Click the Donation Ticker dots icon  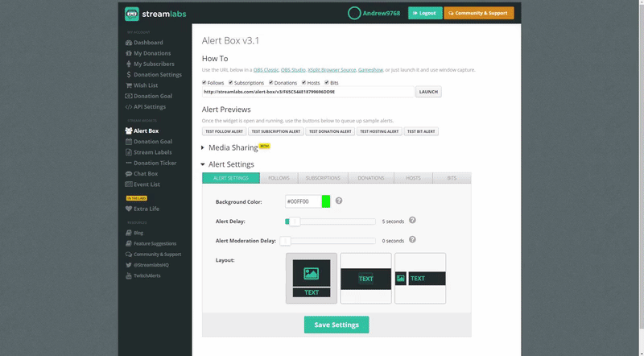129,163
